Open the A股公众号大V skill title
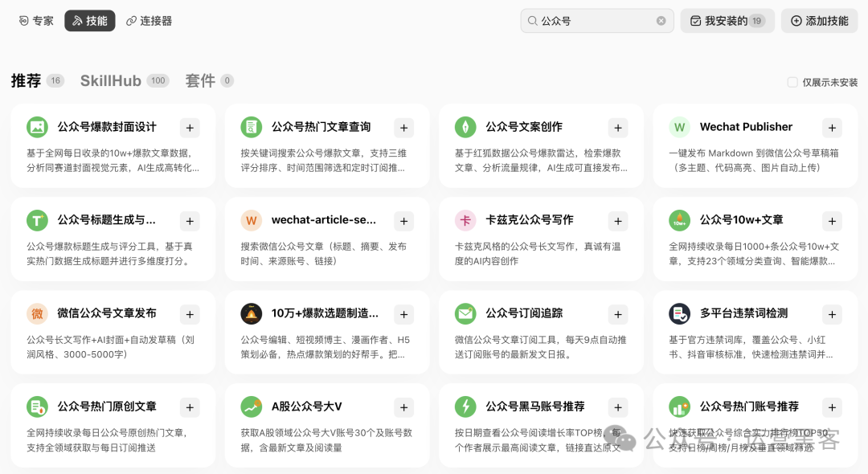 click(x=306, y=407)
